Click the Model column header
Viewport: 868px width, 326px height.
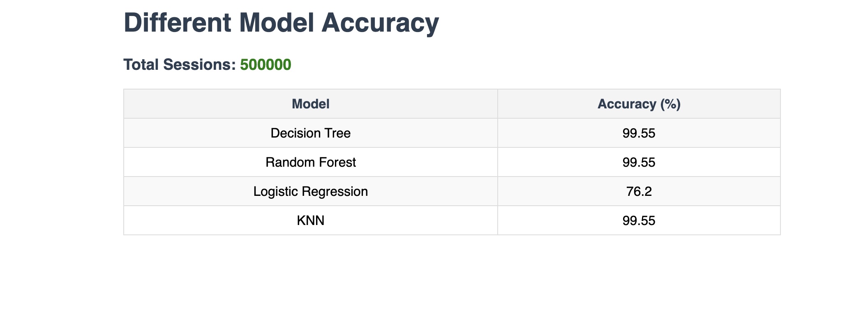coord(310,104)
